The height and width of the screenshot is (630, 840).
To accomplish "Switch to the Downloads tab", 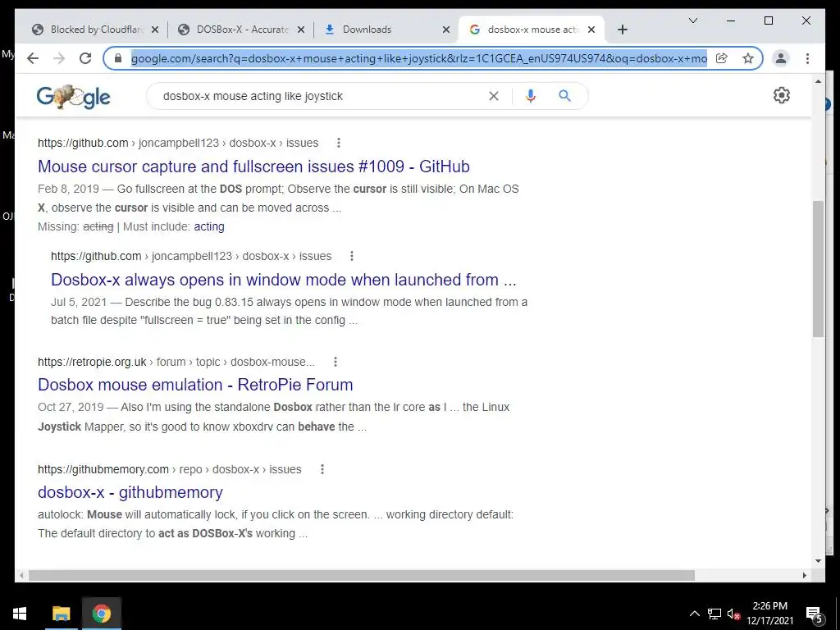I will (386, 30).
